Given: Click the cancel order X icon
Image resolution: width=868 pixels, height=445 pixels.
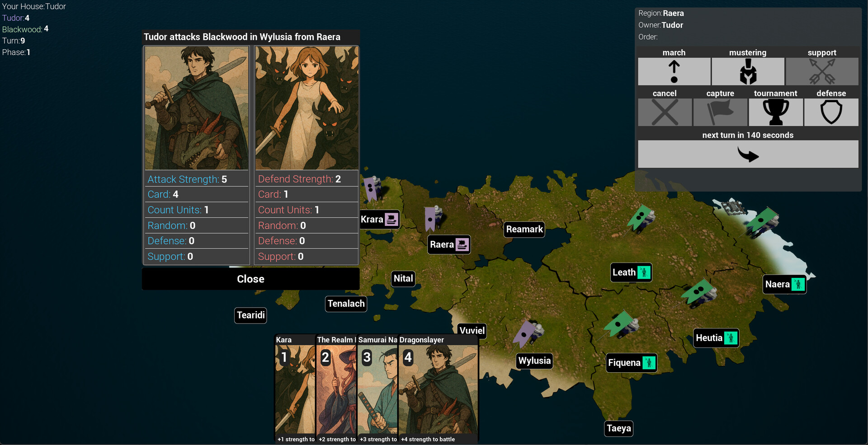Looking at the screenshot, I should (x=665, y=112).
